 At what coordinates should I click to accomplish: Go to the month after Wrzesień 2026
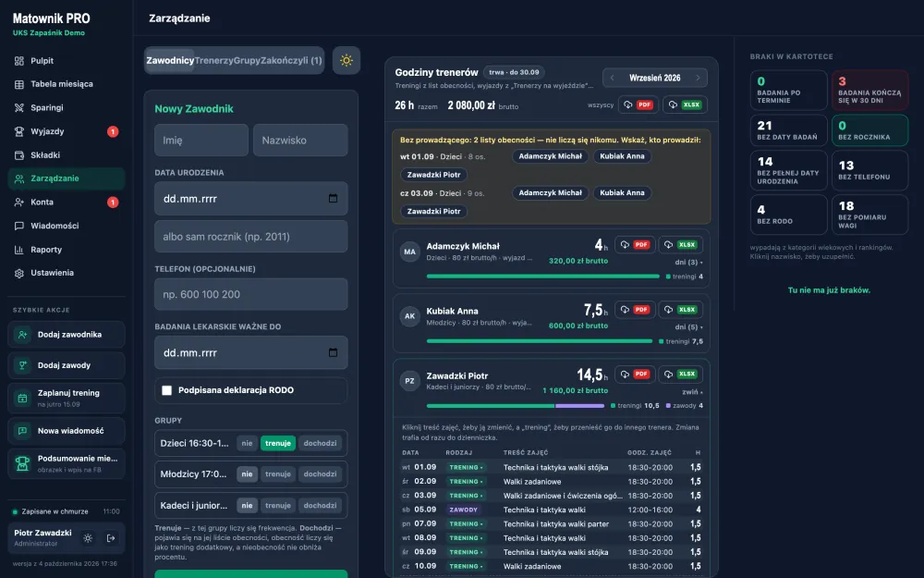(698, 78)
